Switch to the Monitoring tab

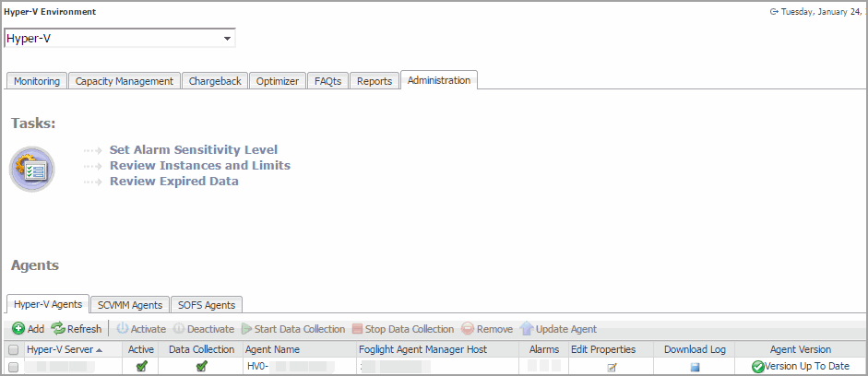[37, 81]
